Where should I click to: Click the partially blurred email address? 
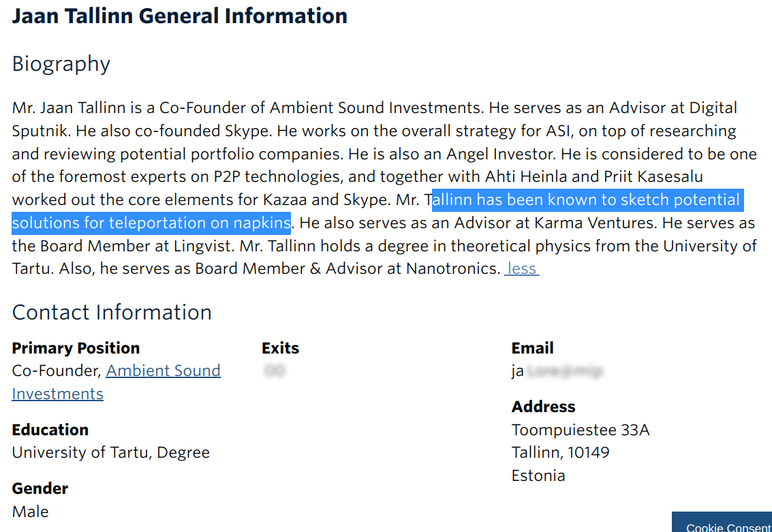coord(557,371)
